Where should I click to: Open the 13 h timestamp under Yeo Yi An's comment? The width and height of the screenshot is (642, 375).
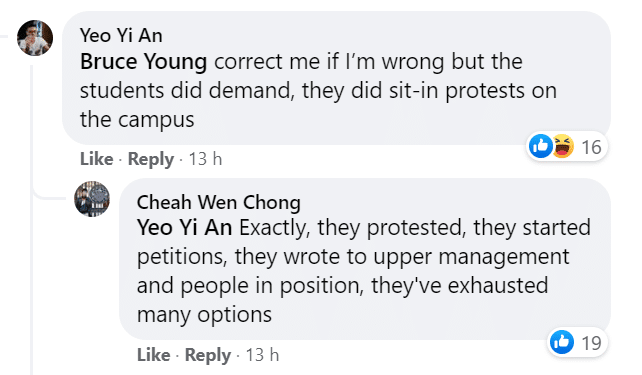coord(205,159)
